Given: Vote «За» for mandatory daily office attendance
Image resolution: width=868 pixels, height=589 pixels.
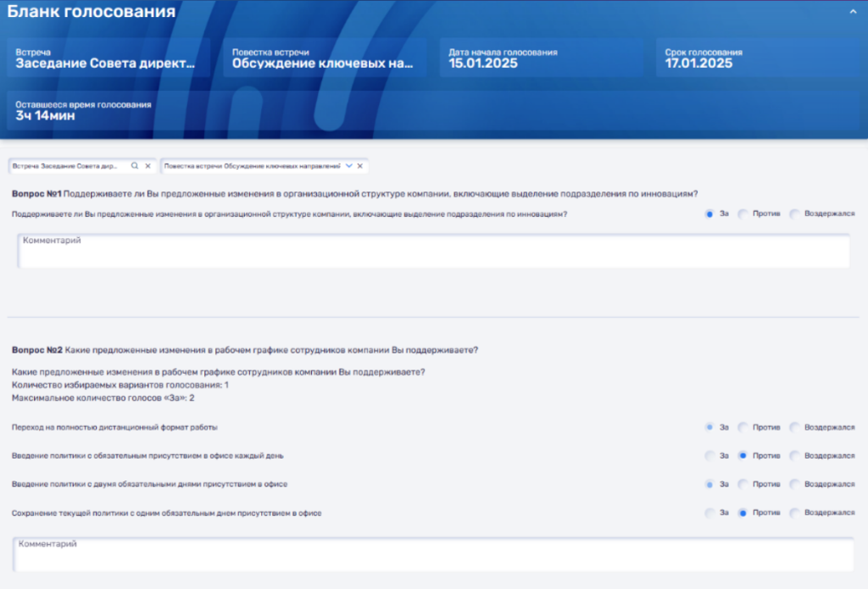Looking at the screenshot, I should (709, 455).
